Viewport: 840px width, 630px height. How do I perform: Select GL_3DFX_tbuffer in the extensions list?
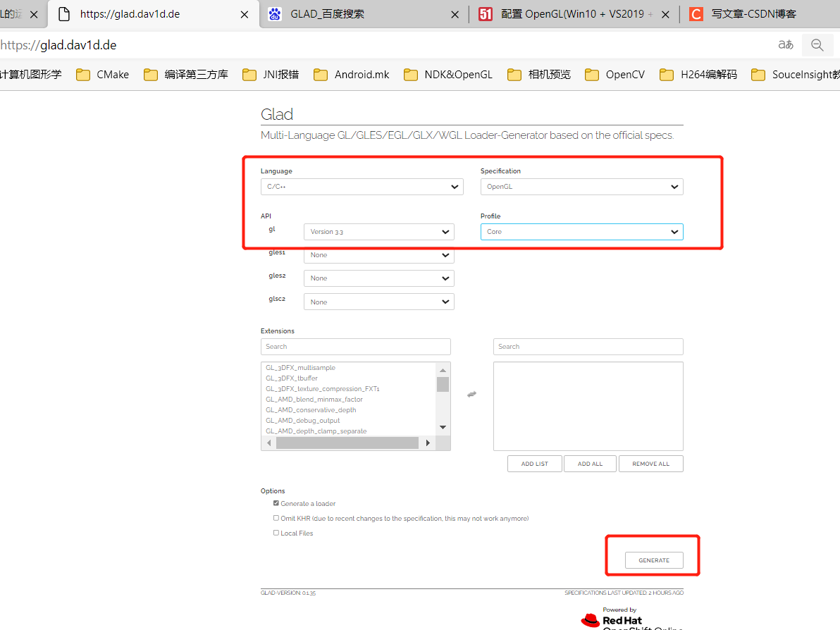pyautogui.click(x=292, y=378)
